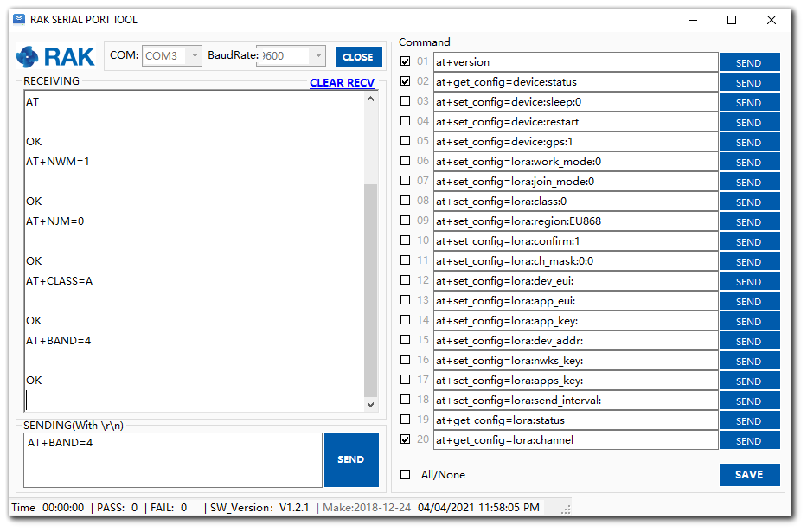Check command 12 lora:dev_eui checkbox
The width and height of the screenshot is (807, 532).
(x=406, y=280)
